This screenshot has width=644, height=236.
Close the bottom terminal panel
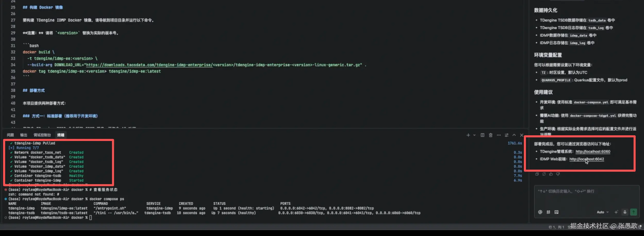[522, 135]
